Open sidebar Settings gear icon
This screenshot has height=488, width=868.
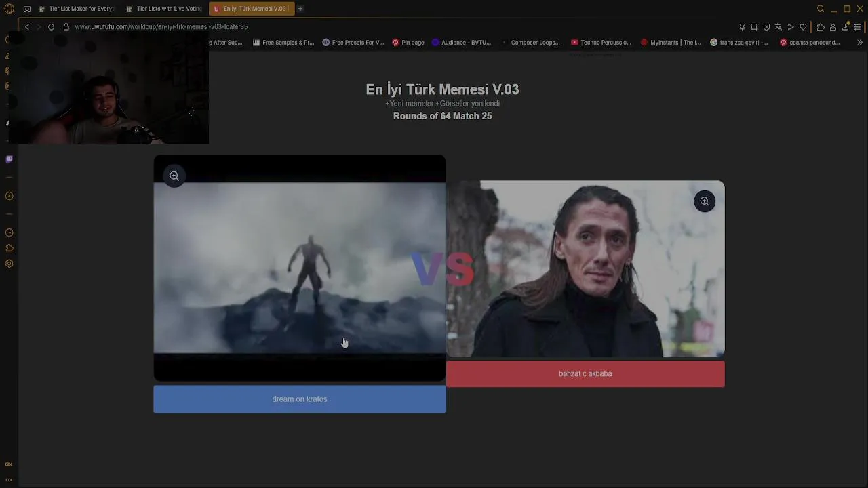[9, 264]
